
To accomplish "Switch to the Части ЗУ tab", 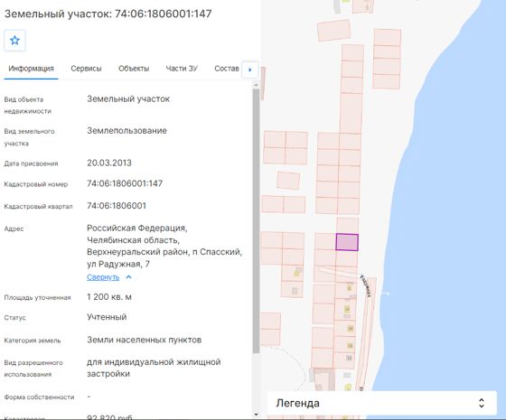I will click(182, 69).
